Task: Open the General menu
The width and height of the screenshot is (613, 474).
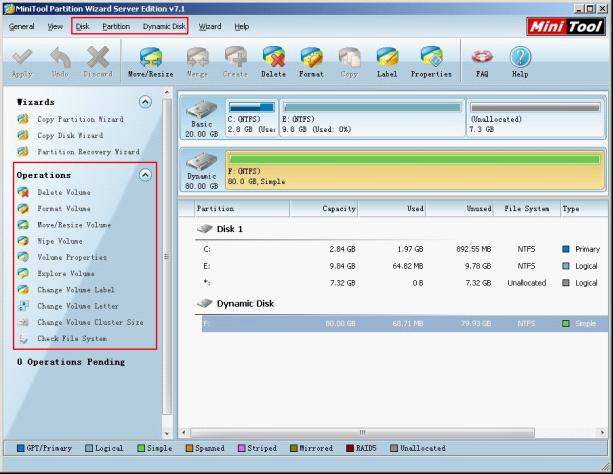Action: point(22,27)
